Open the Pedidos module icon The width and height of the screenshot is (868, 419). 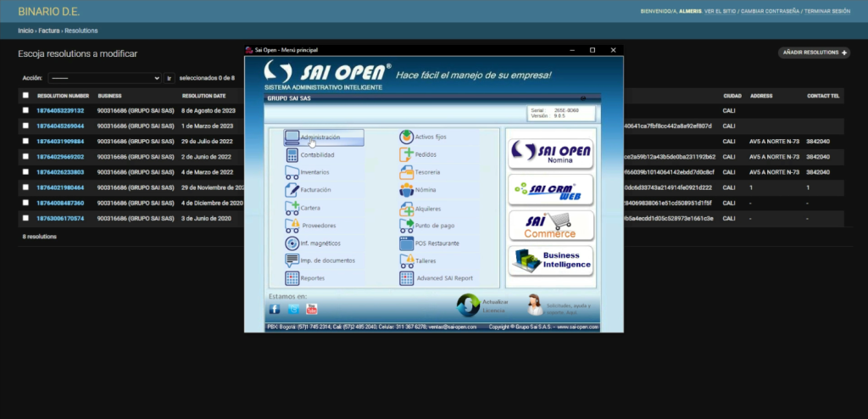406,154
